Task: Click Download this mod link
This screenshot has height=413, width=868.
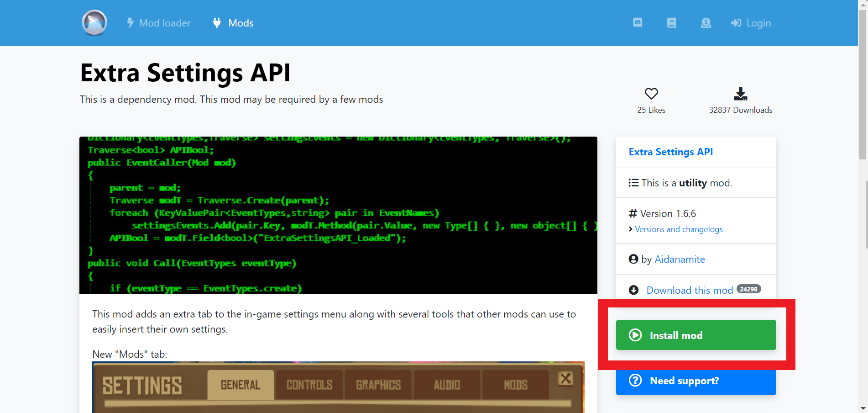Action: 690,290
